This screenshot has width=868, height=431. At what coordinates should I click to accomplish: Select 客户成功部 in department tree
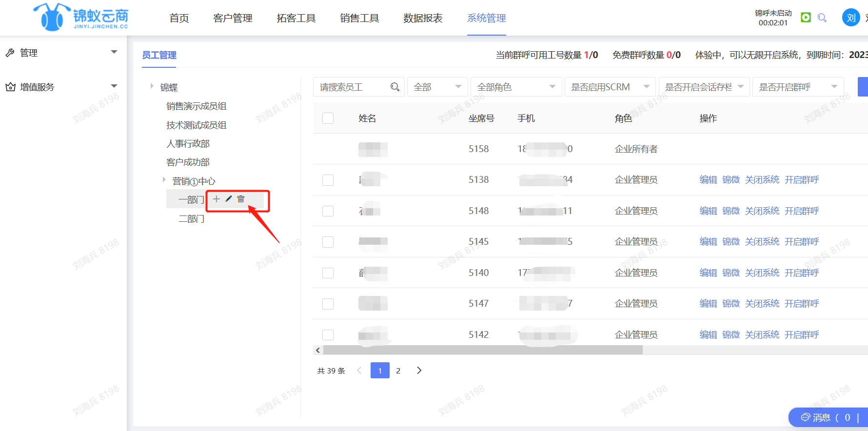188,162
